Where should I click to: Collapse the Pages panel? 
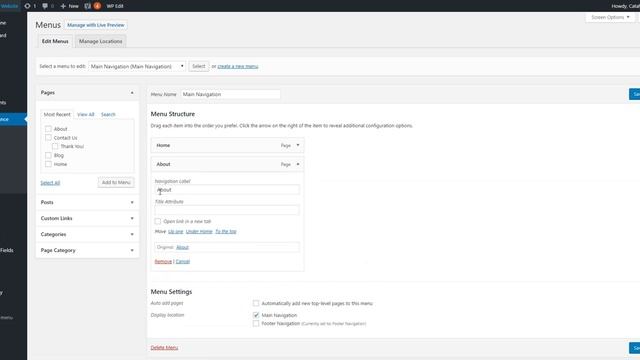[x=132, y=93]
